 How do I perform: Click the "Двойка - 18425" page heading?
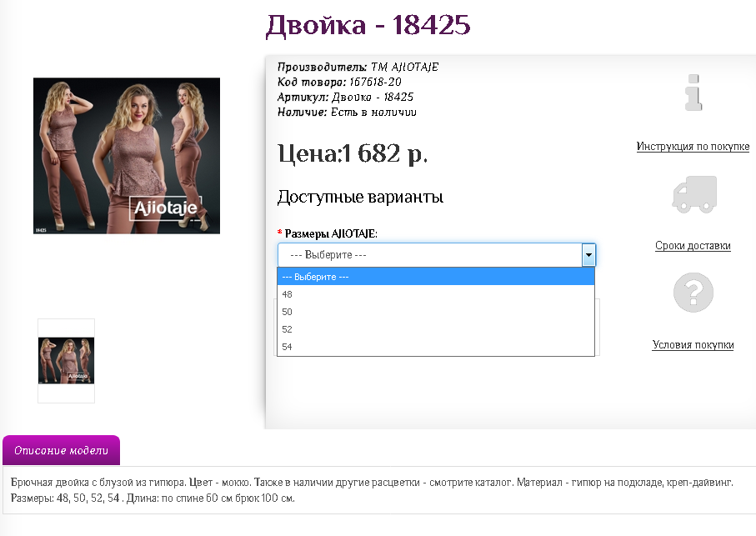click(368, 26)
